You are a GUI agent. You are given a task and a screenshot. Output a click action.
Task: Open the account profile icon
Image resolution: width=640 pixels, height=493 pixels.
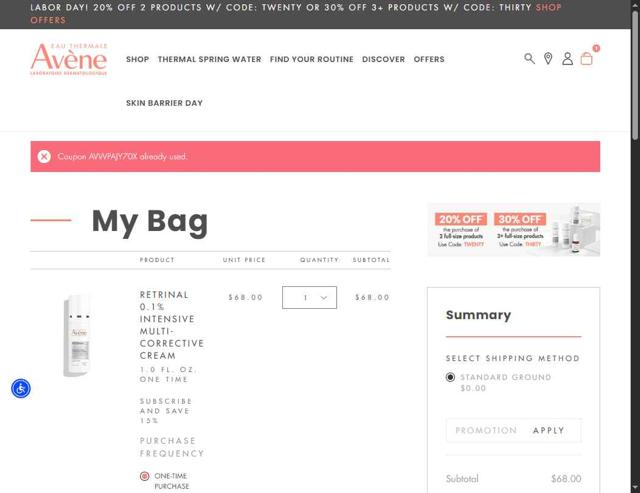567,59
